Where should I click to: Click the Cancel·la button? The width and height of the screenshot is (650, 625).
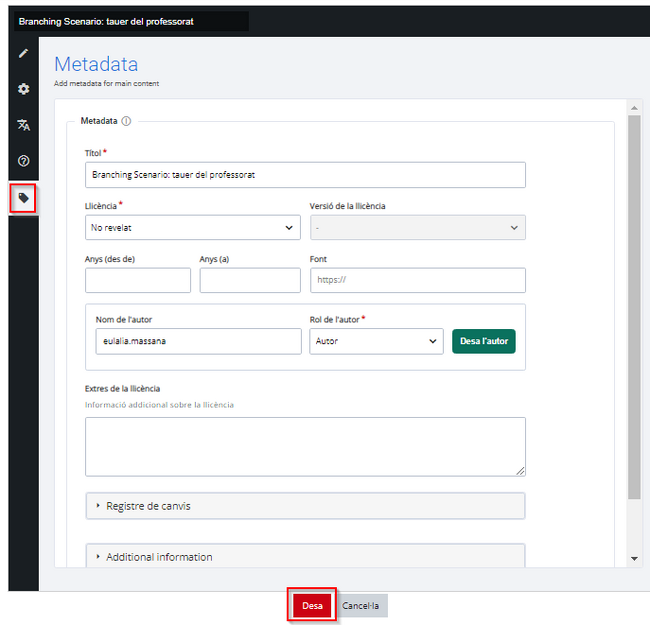360,606
